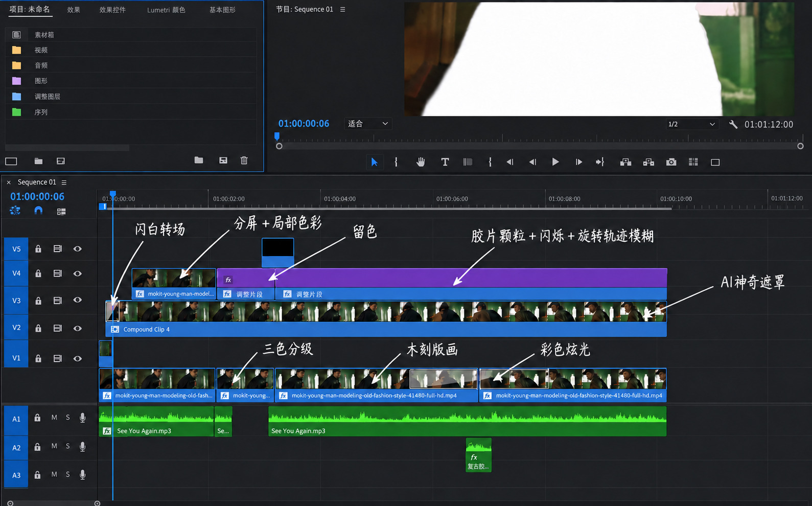Select the 复古胶 audio clip on A2
Viewport: 812px width, 506px height.
click(478, 455)
